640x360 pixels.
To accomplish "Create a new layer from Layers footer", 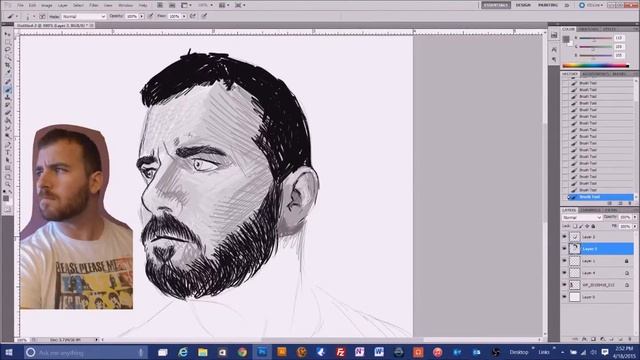I will click(x=620, y=339).
